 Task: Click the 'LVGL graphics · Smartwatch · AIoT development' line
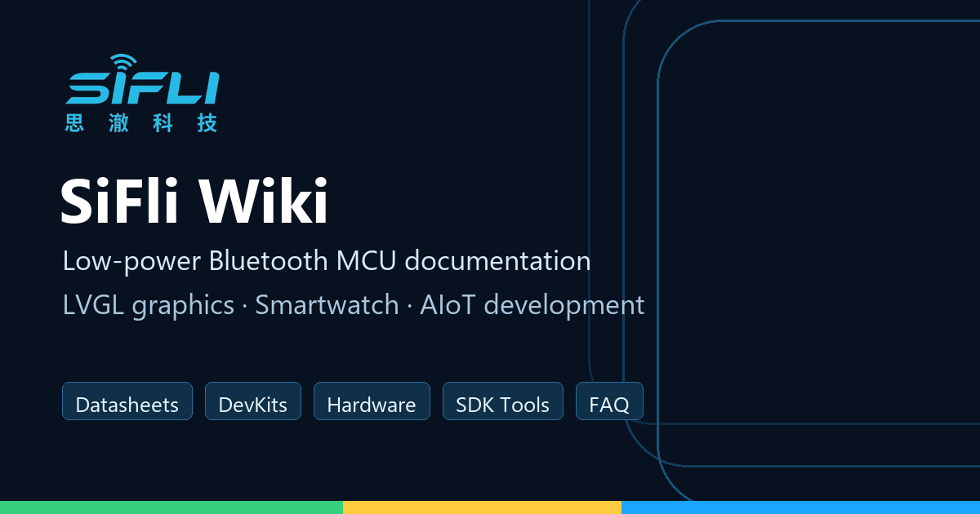[x=354, y=305]
